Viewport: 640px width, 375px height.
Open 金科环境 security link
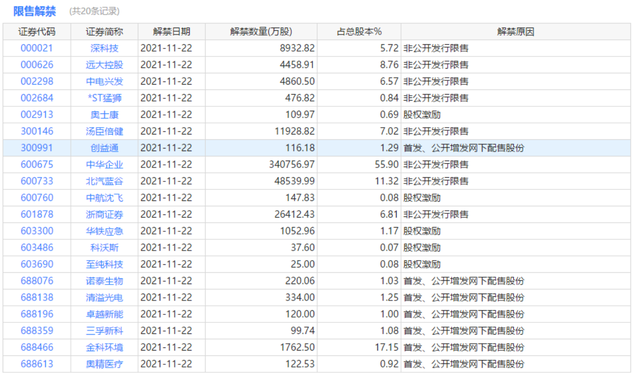pyautogui.click(x=104, y=347)
